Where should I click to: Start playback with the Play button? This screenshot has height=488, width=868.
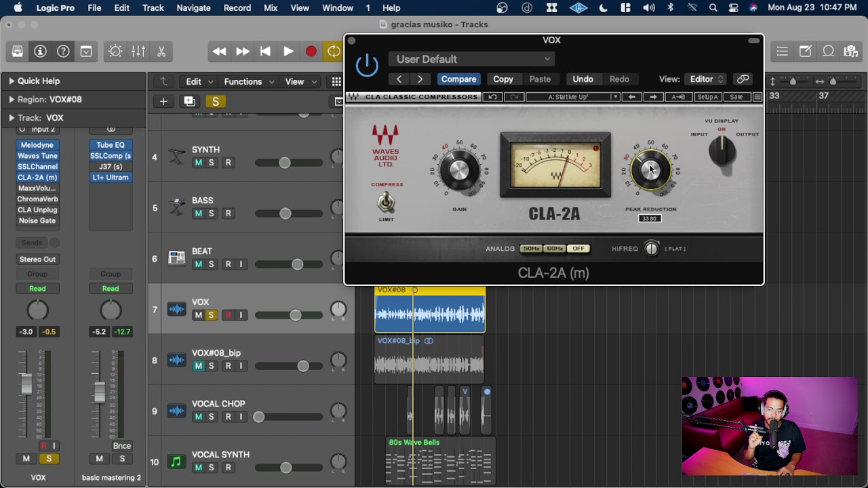(288, 52)
